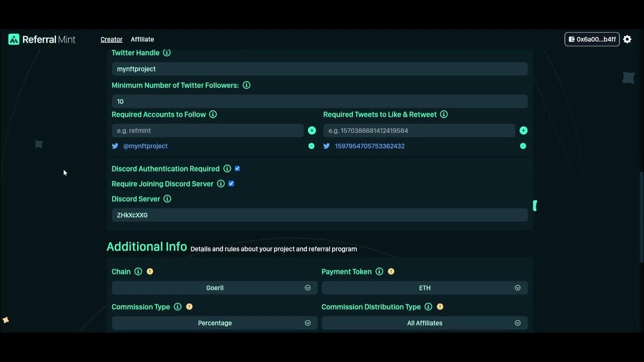Show info for Required Accounts to Follow
The height and width of the screenshot is (362, 644).
tap(213, 115)
